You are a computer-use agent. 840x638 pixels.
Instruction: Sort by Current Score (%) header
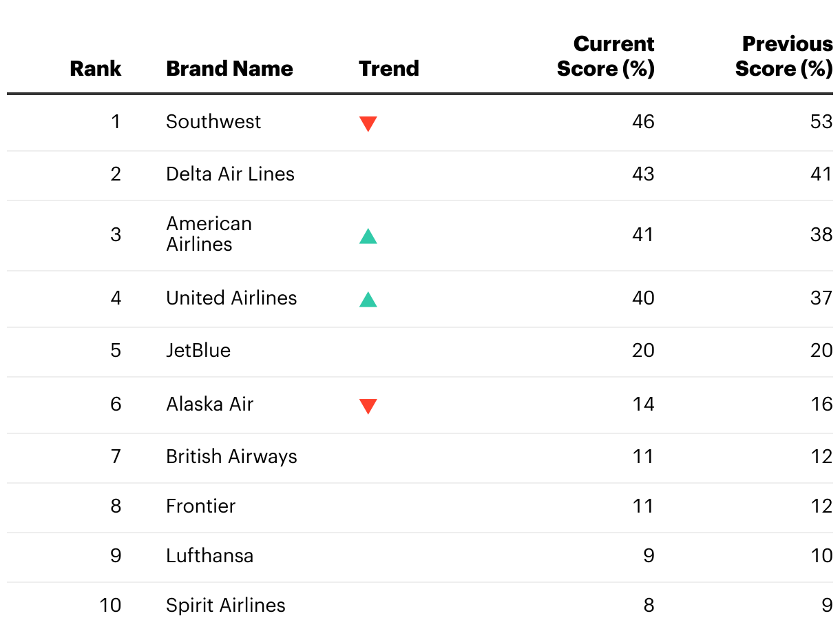click(x=606, y=56)
